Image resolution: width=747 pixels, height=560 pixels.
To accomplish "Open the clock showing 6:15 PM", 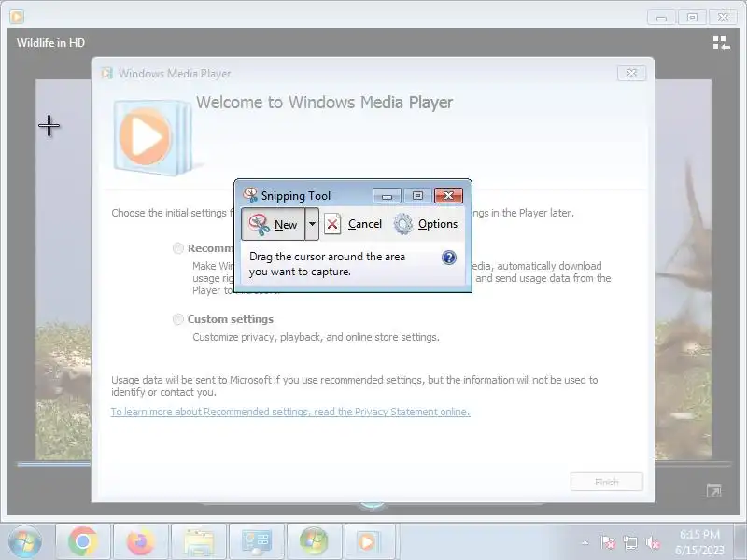I will pyautogui.click(x=699, y=542).
